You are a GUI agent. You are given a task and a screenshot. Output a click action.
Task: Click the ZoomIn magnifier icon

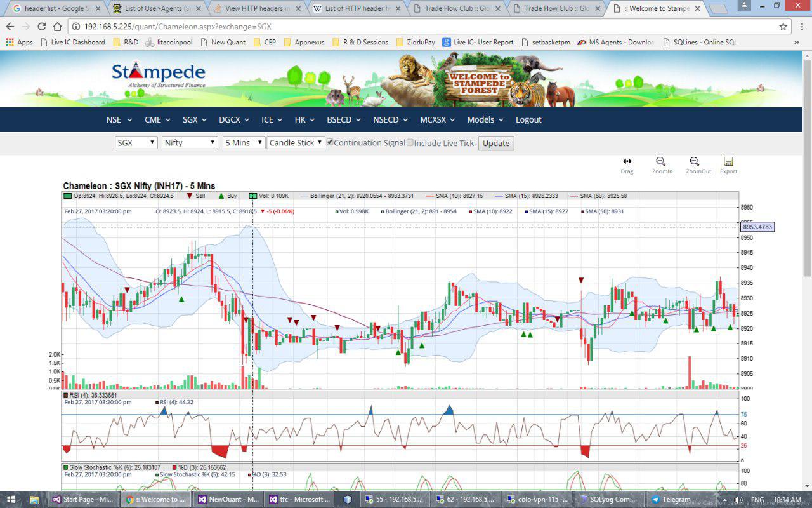(661, 162)
